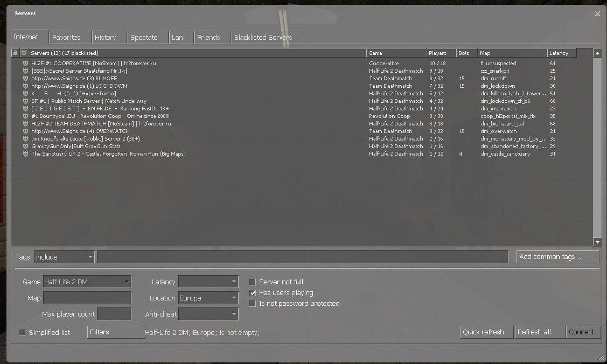
Task: Click VAC shield icon on SF #1 Public Match row
Action: point(25,101)
